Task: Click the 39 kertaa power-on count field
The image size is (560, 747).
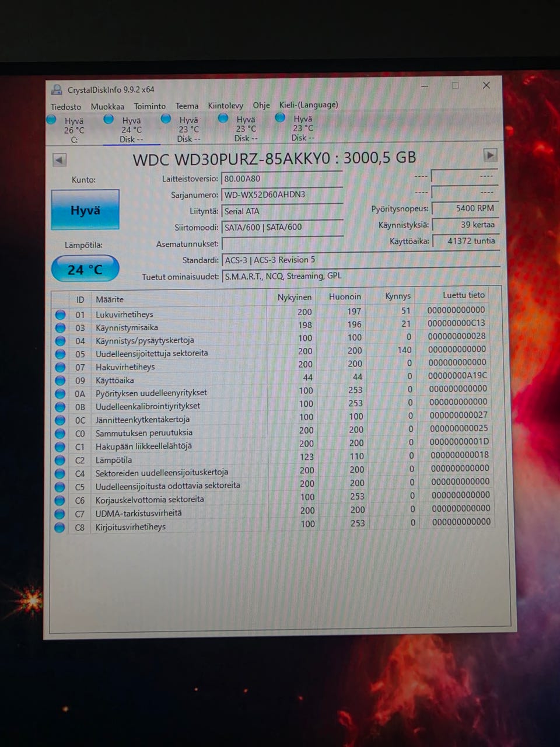Action: click(465, 225)
